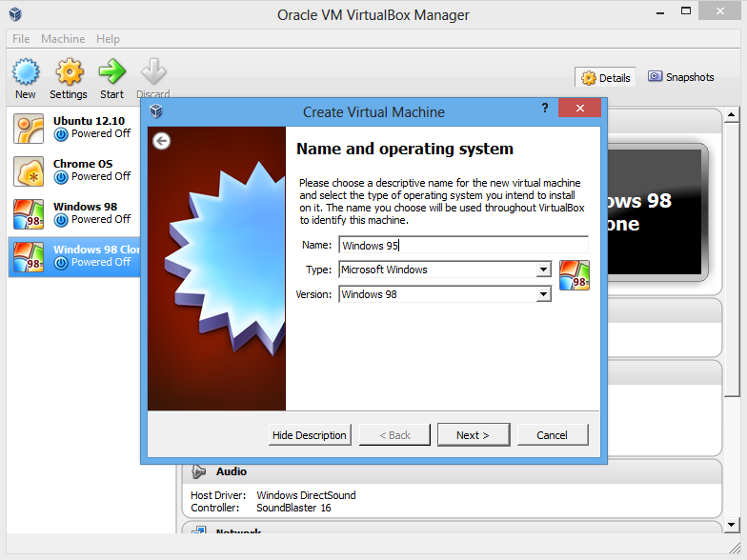Switch to the Details view
Screen dimensions: 747x560
coord(606,78)
